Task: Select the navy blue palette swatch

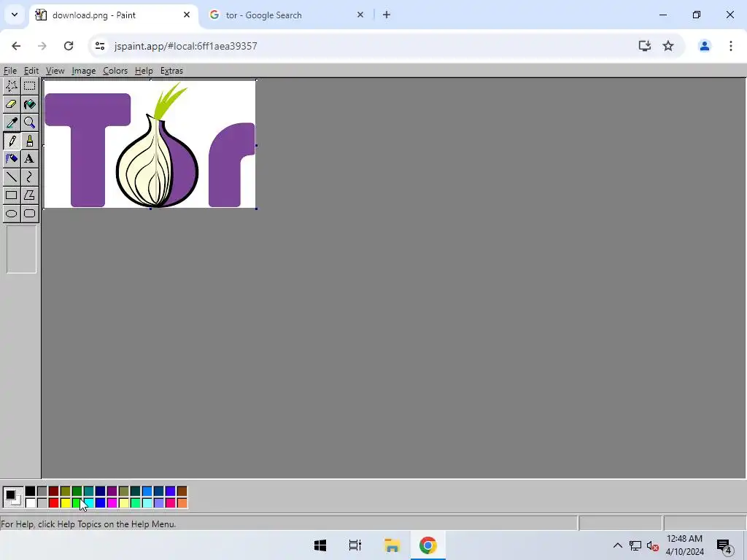Action: coord(100,491)
